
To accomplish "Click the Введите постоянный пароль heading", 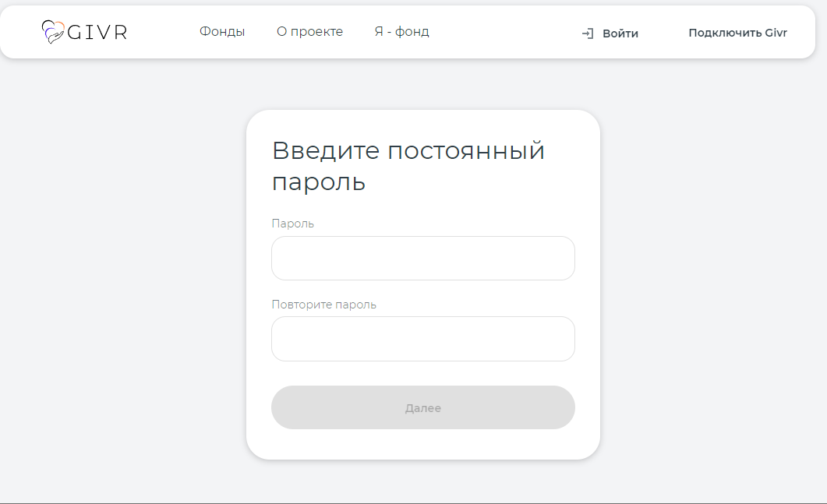I will 408,166.
